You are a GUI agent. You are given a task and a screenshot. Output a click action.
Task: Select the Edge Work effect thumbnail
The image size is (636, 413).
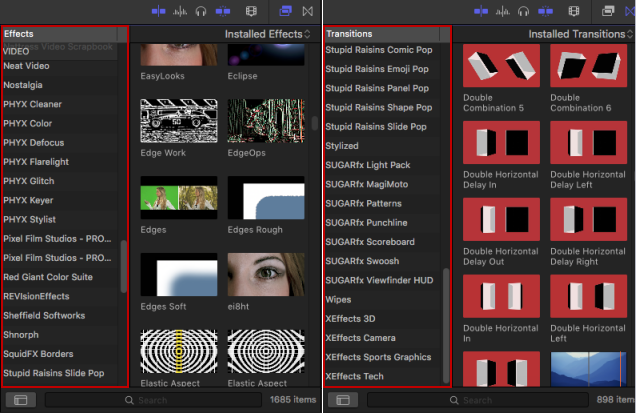(x=179, y=121)
